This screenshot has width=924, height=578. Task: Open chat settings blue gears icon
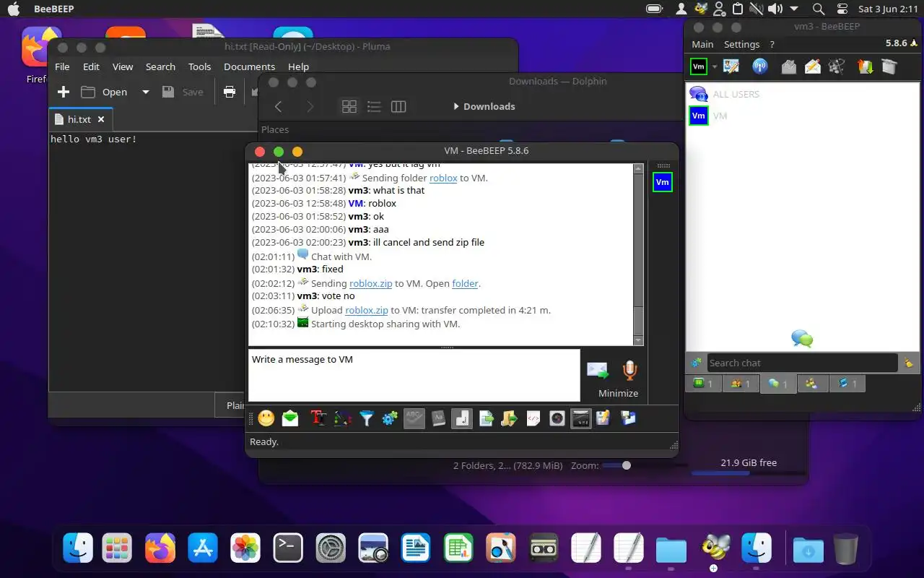390,418
